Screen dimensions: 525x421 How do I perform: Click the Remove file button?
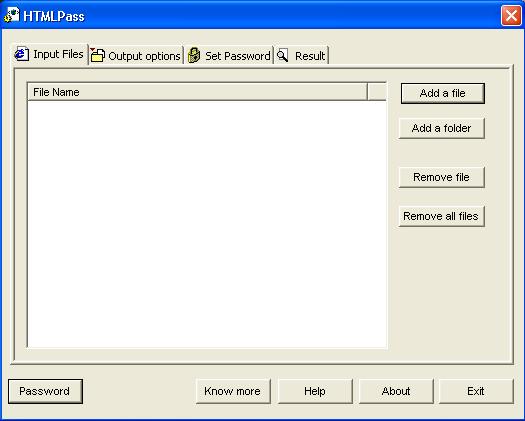pyautogui.click(x=442, y=177)
